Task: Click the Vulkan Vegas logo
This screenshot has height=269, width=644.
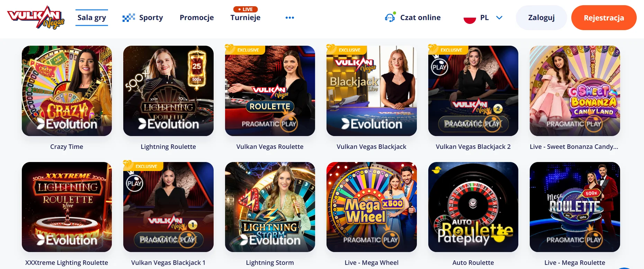Action: (x=36, y=17)
